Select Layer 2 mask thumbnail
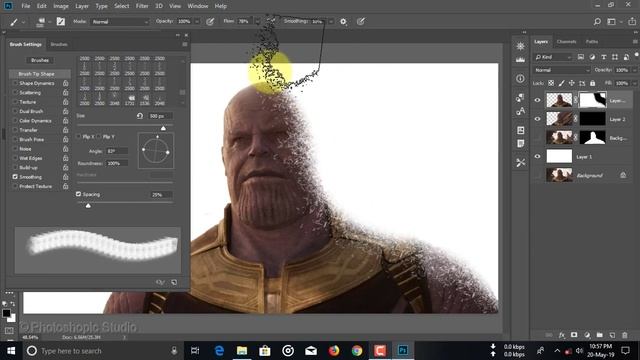640x360 pixels. pyautogui.click(x=592, y=119)
